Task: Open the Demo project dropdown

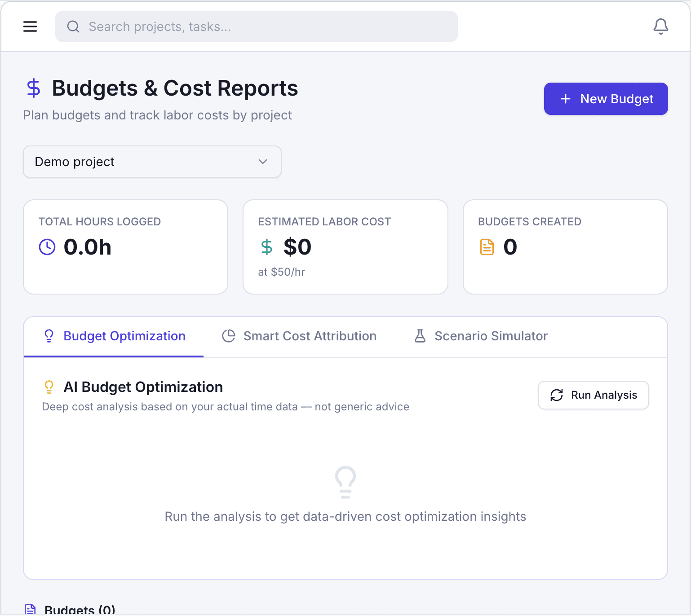Action: coord(152,162)
